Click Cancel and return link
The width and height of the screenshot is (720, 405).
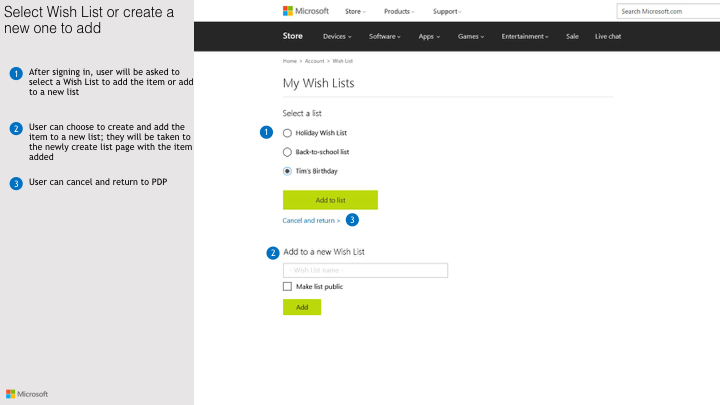click(311, 220)
